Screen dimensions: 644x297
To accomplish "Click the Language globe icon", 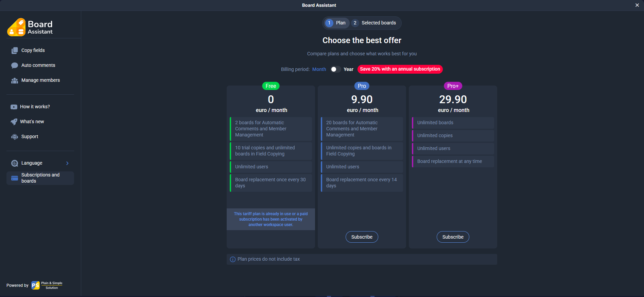I will point(15,163).
